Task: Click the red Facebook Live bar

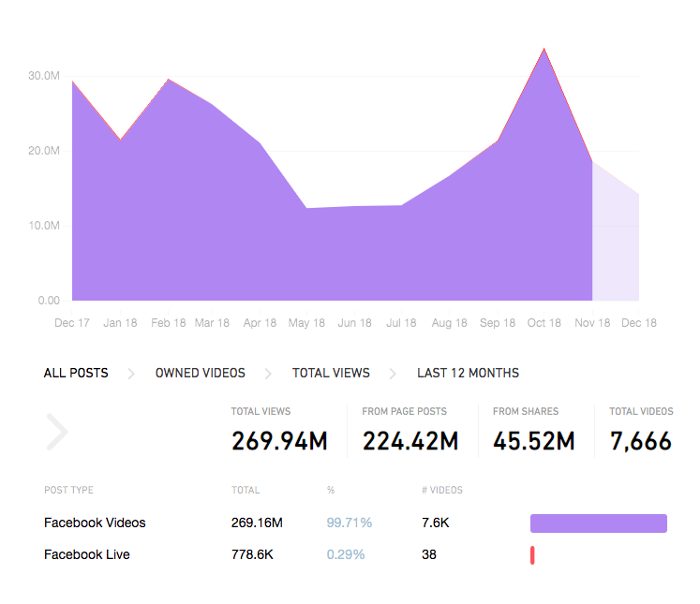Action: [x=532, y=555]
